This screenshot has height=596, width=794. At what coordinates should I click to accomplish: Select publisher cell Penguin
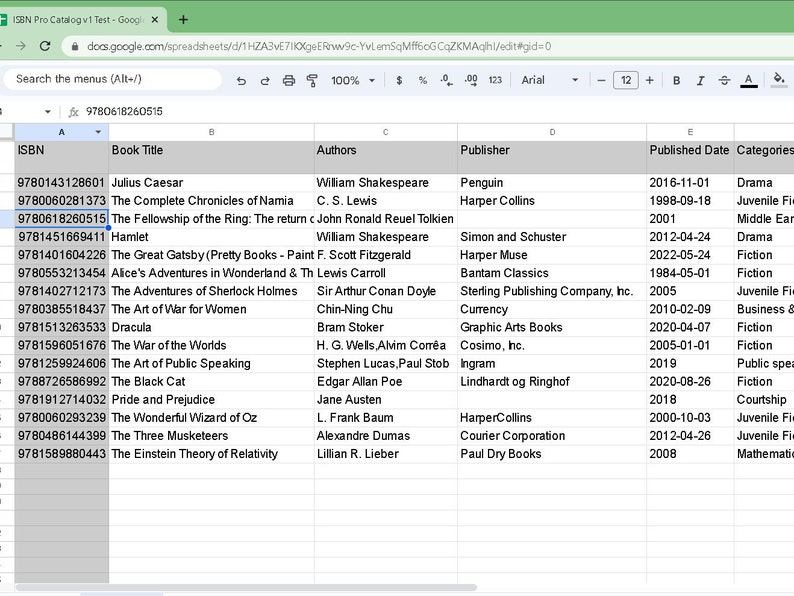pos(552,183)
